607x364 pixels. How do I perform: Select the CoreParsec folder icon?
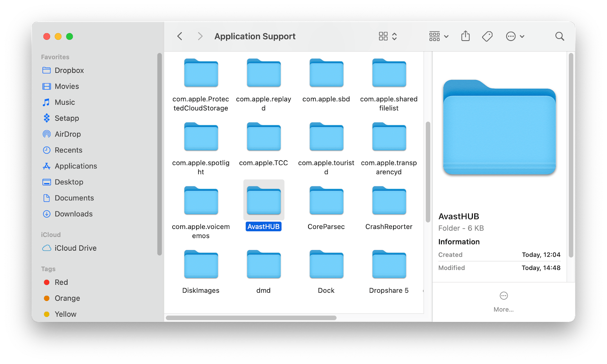(326, 200)
